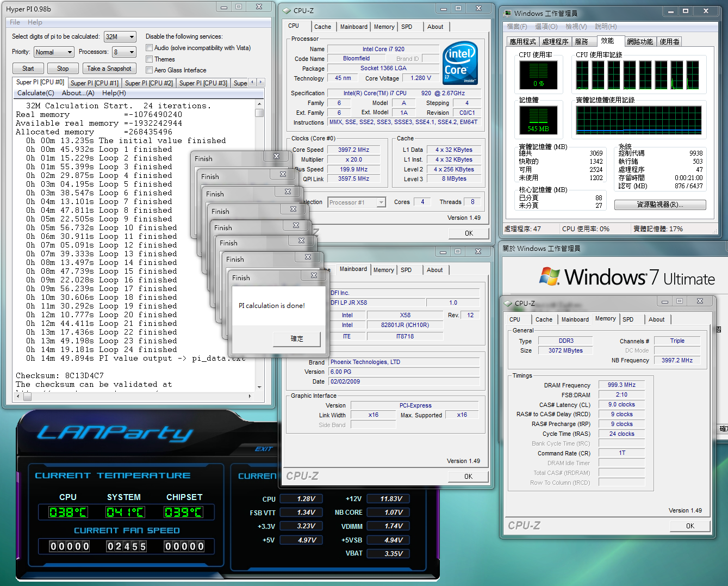Toggle Aero Glass Interface checkbox
This screenshot has width=728, height=586.
pyautogui.click(x=149, y=70)
